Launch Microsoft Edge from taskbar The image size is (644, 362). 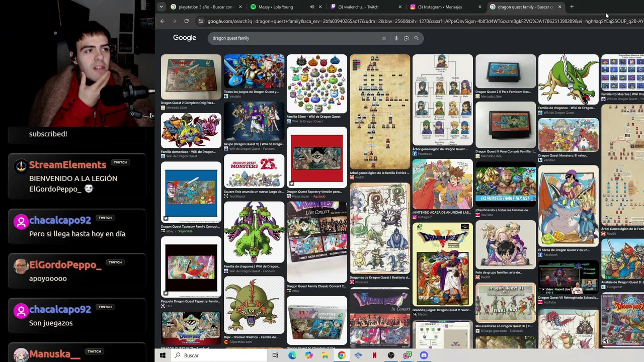click(x=292, y=355)
